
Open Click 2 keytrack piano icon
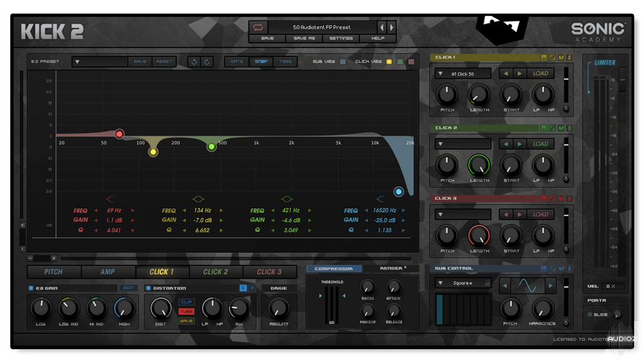click(x=544, y=128)
